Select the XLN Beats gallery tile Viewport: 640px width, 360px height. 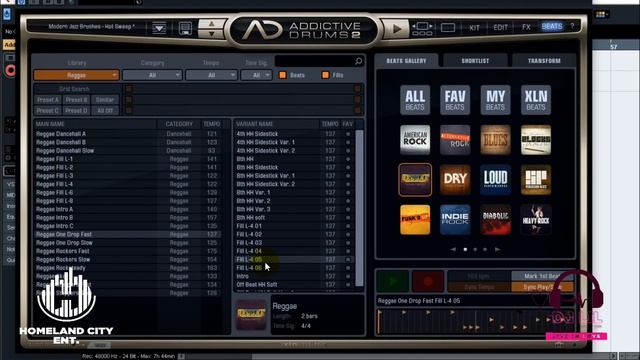click(x=536, y=100)
